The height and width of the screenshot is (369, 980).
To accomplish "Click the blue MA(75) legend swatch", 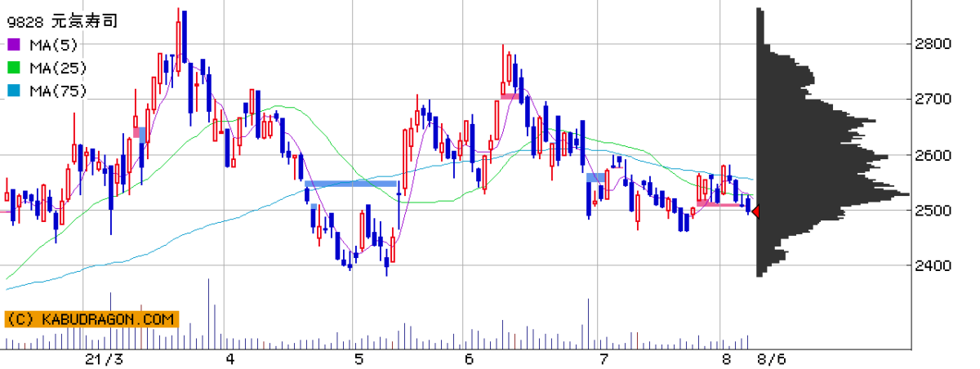I will [12, 90].
